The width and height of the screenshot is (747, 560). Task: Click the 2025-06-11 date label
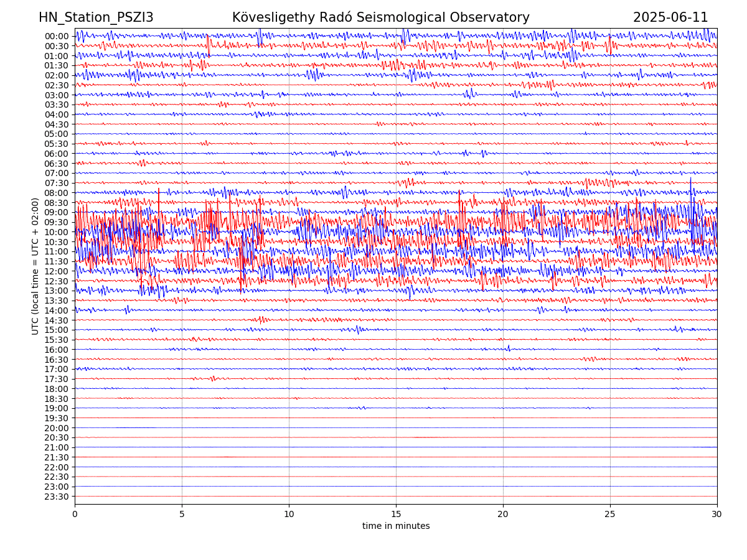pyautogui.click(x=670, y=18)
